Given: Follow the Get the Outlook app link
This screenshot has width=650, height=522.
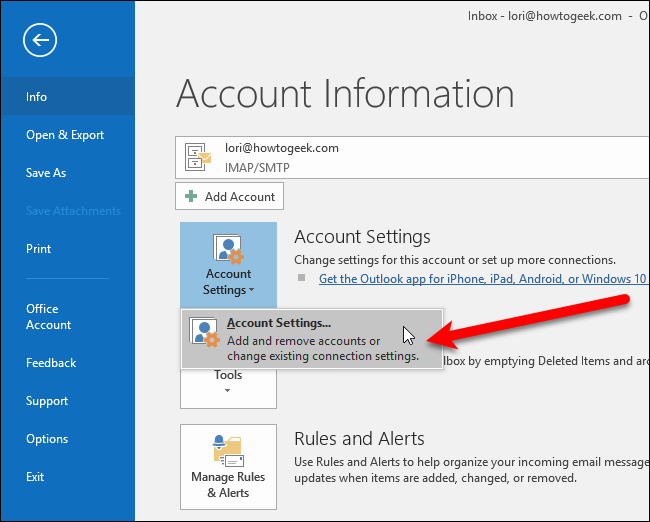Looking at the screenshot, I should [x=483, y=279].
